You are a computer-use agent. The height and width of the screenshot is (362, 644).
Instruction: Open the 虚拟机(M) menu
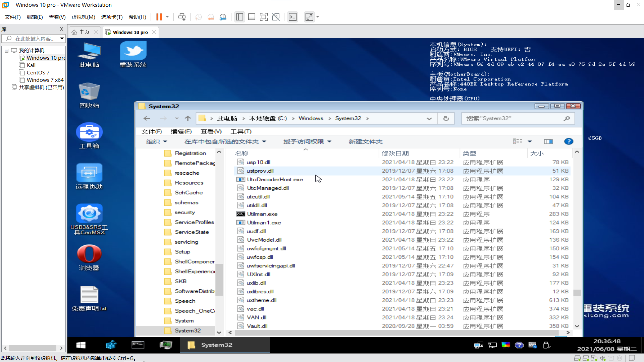(x=83, y=17)
